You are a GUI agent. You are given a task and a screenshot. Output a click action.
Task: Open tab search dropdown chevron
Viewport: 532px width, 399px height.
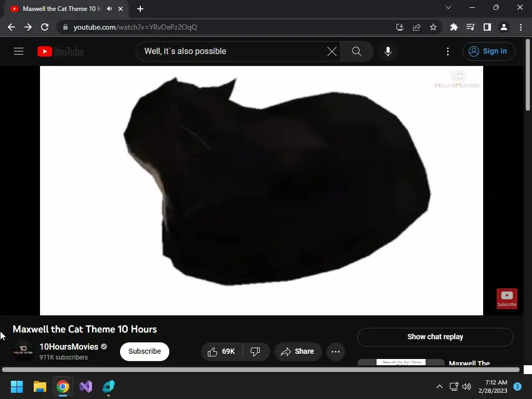(448, 7)
